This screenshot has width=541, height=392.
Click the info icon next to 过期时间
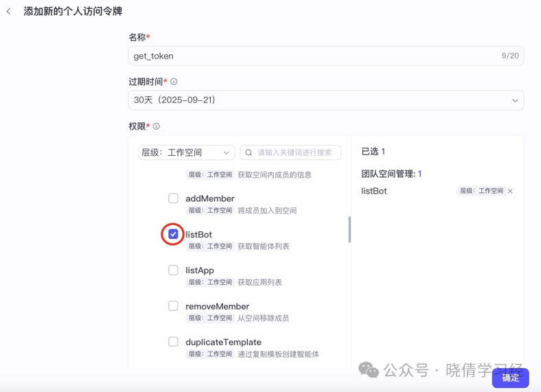point(174,82)
